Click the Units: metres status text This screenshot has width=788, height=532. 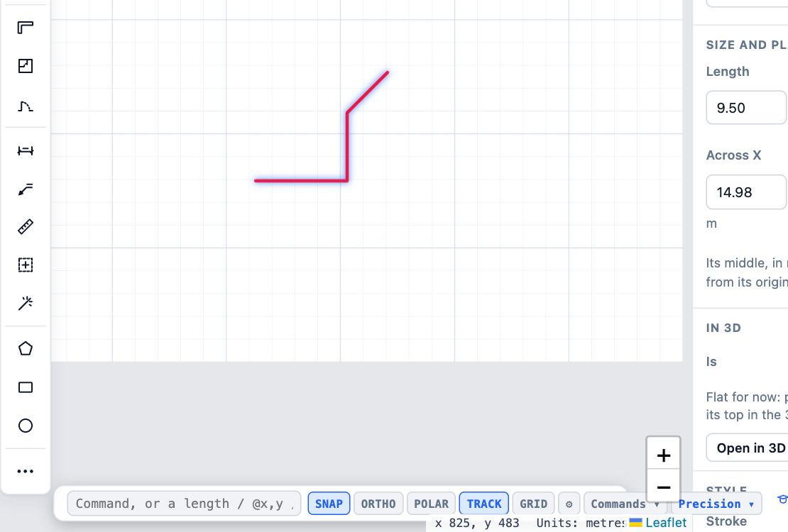[x=580, y=523]
